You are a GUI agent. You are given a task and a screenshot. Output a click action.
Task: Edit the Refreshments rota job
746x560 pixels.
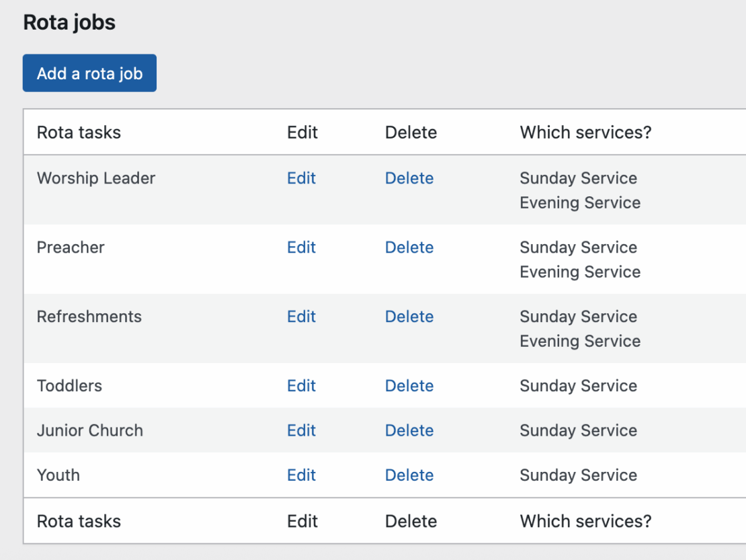(301, 317)
